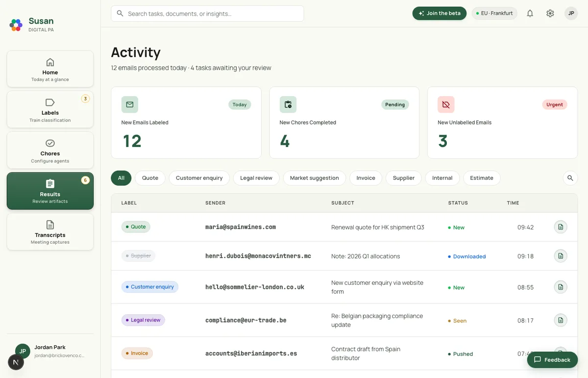588x378 pixels.
Task: Filter by Internal chip
Action: tap(442, 178)
